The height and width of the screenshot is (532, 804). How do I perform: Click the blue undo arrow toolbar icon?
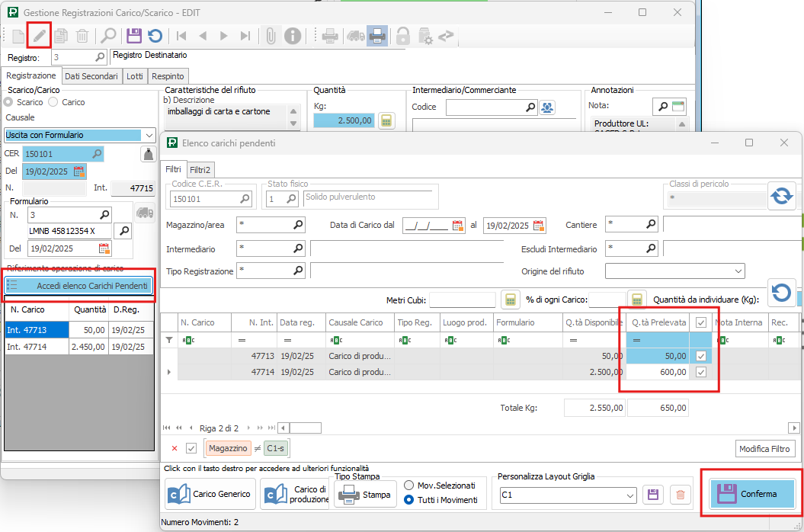pyautogui.click(x=155, y=35)
